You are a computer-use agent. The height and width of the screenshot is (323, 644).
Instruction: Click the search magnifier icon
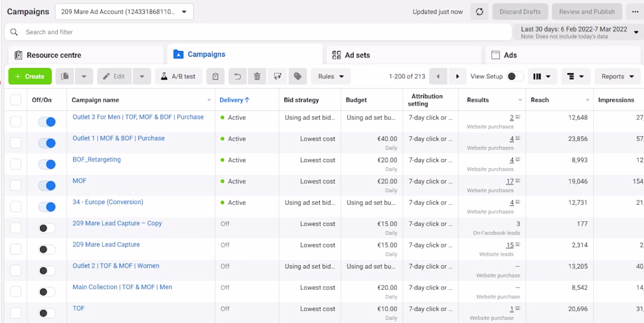[x=14, y=32]
